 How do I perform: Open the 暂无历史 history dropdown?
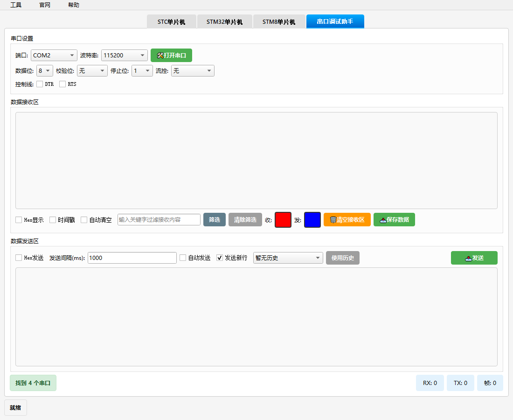click(x=288, y=258)
